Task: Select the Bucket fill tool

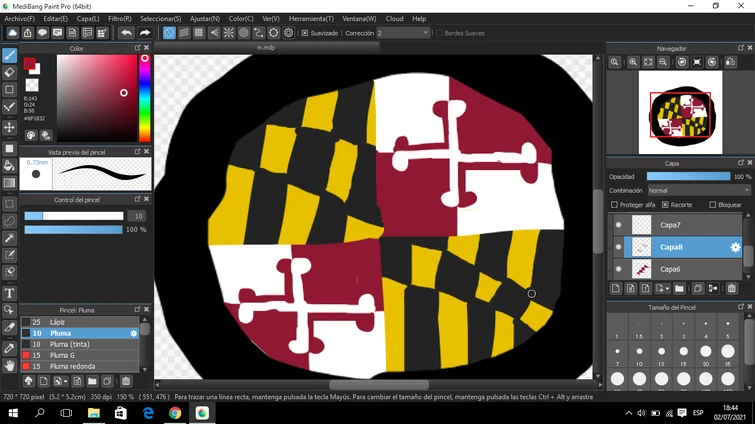Action: pyautogui.click(x=9, y=166)
